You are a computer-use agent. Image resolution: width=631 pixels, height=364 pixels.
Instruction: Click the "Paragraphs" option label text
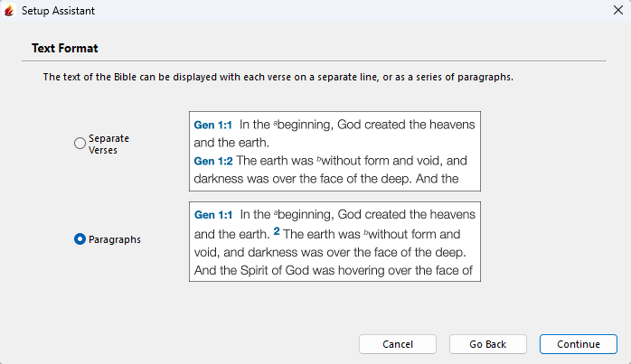[115, 239]
